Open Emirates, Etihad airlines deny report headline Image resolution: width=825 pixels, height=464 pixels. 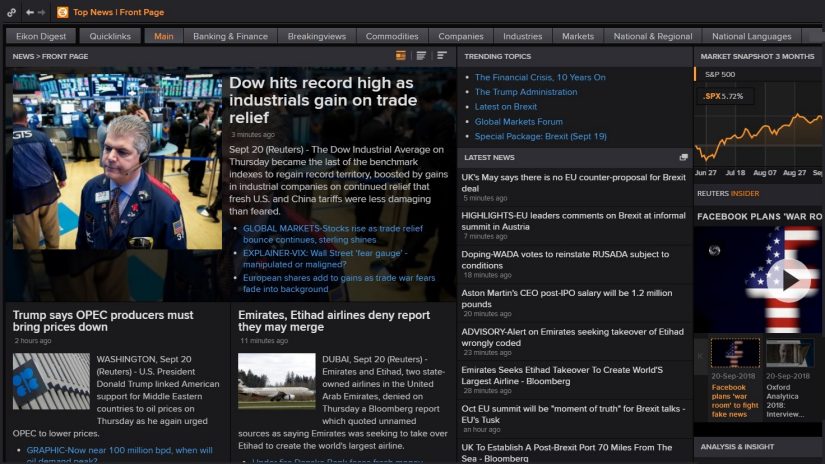(x=334, y=321)
